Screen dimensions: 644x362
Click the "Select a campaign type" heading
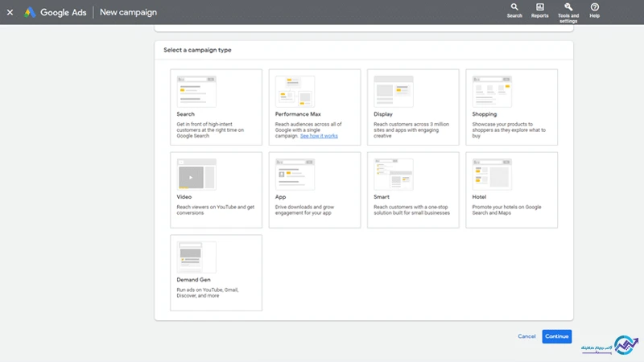coord(197,50)
